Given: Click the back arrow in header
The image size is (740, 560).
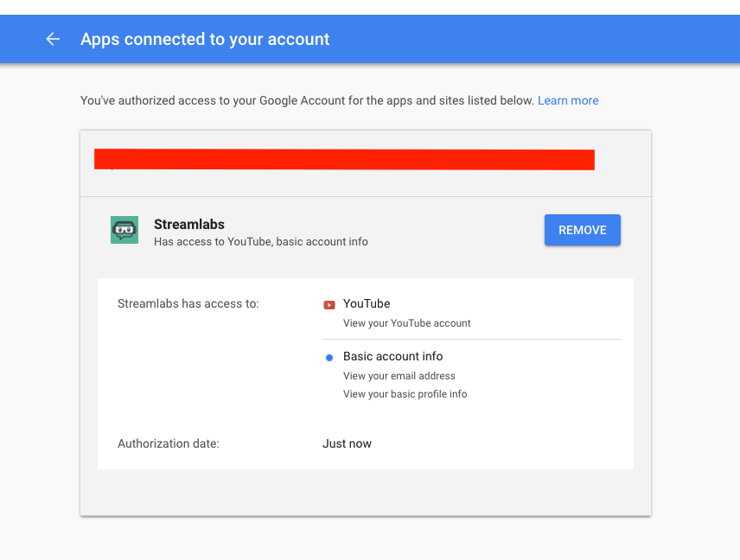Looking at the screenshot, I should (53, 39).
